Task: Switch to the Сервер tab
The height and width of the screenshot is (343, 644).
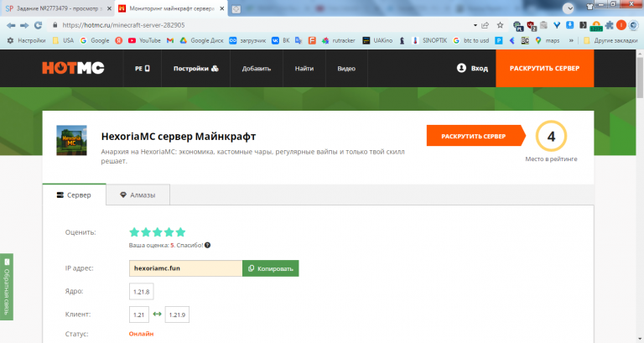Action: pos(74,195)
